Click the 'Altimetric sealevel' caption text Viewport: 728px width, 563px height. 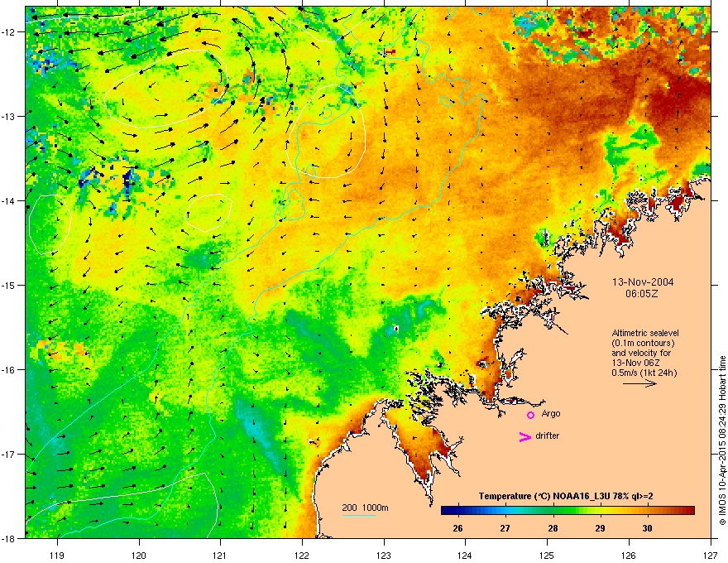point(645,333)
